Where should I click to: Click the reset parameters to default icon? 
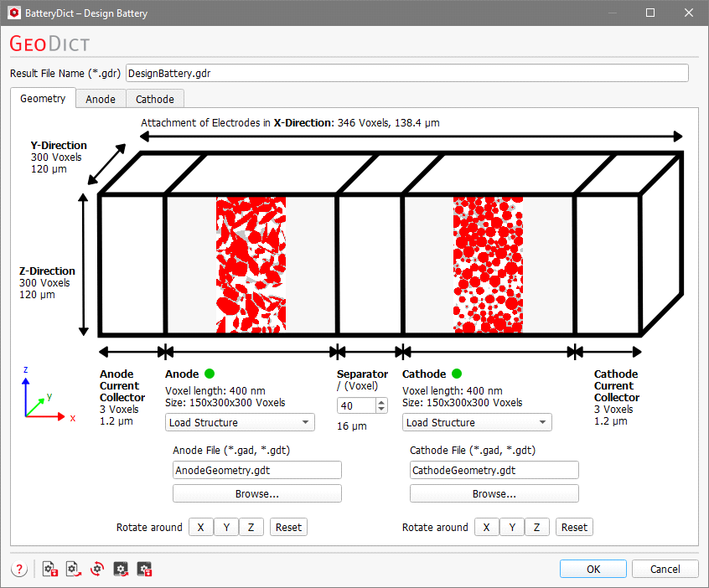click(97, 569)
